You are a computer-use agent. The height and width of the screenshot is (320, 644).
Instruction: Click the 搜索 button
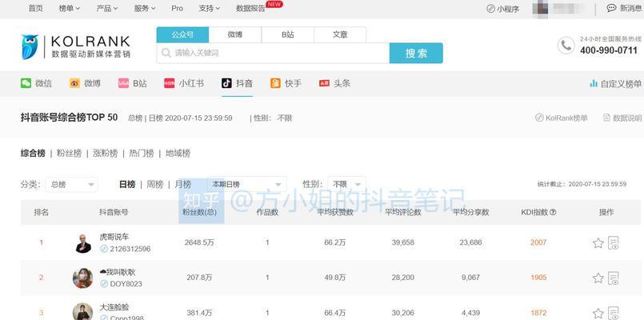(x=416, y=53)
